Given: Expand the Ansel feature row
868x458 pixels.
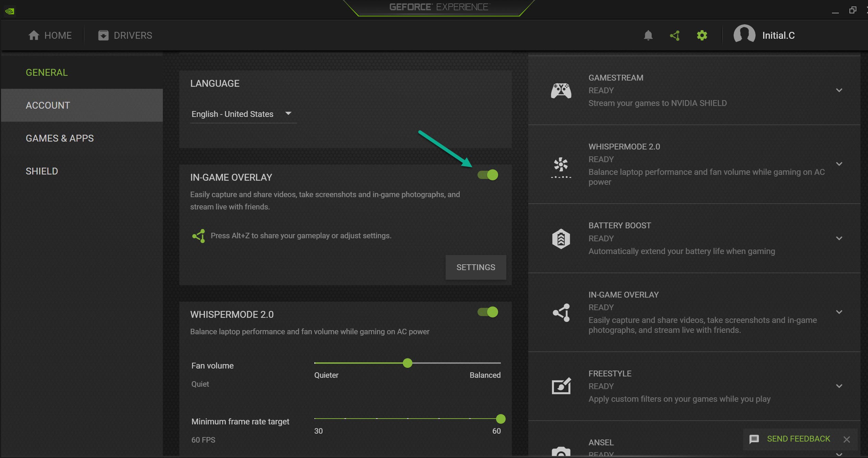Looking at the screenshot, I should point(839,454).
